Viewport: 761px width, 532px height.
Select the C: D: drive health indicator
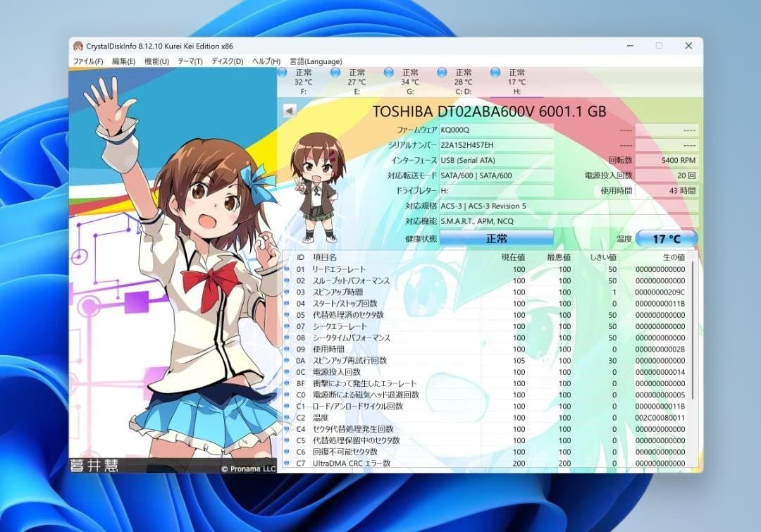[x=442, y=72]
